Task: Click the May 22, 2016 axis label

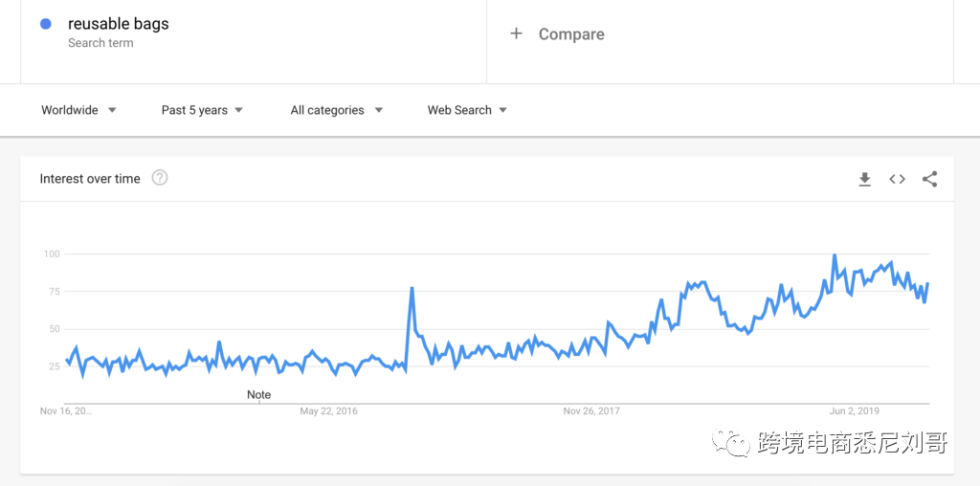Action: click(x=328, y=411)
